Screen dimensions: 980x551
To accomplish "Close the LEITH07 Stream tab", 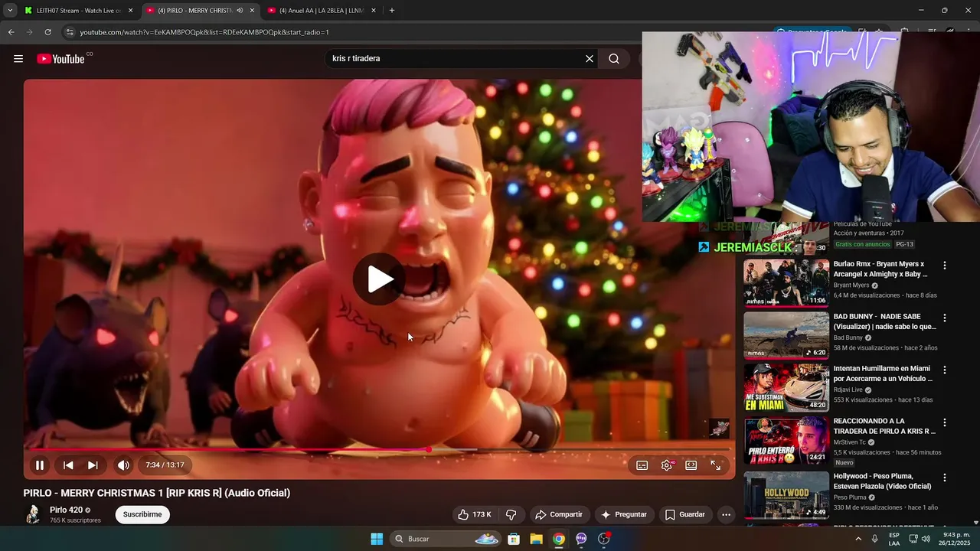I will [x=130, y=11].
